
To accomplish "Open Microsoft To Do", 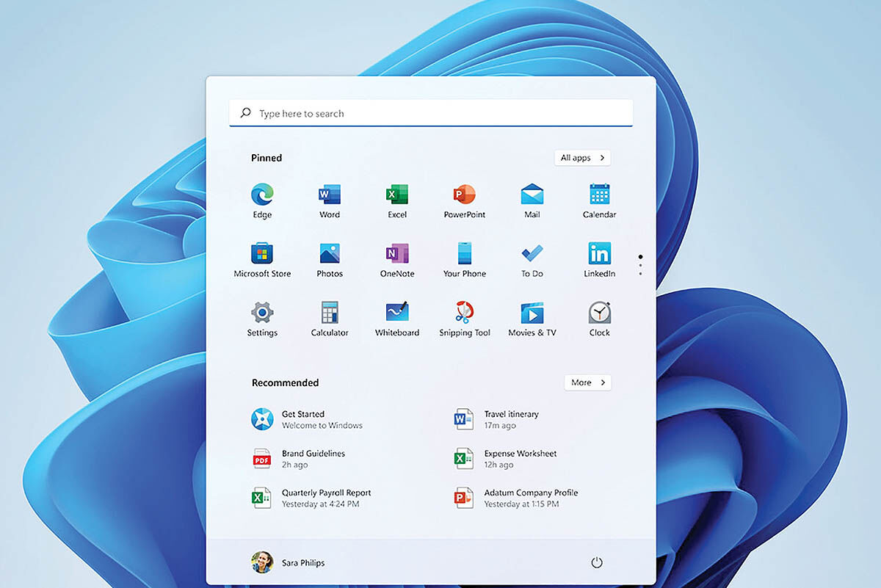I will point(532,260).
